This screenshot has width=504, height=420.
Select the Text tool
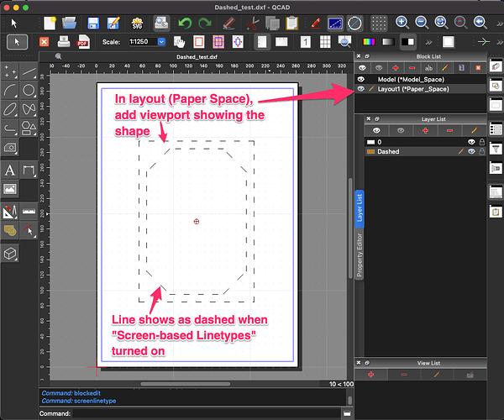coord(10,170)
